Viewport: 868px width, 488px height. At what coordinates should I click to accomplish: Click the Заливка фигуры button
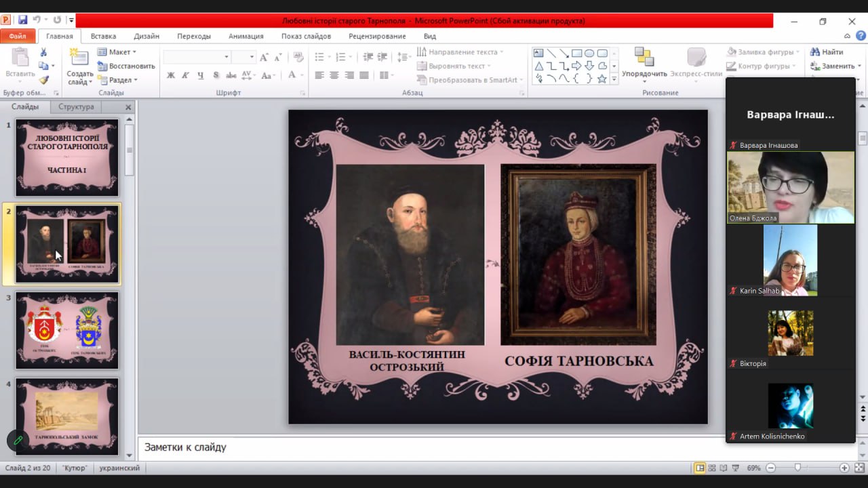pyautogui.click(x=762, y=52)
